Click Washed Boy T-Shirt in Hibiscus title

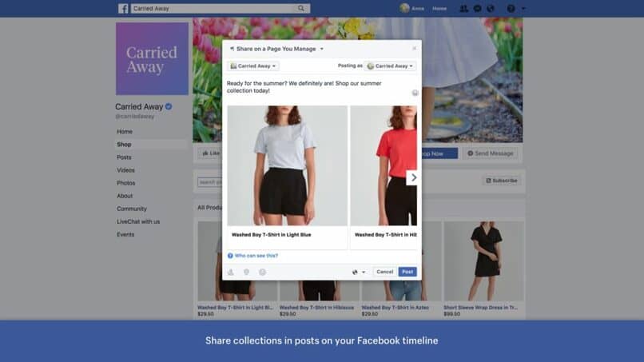(316, 308)
